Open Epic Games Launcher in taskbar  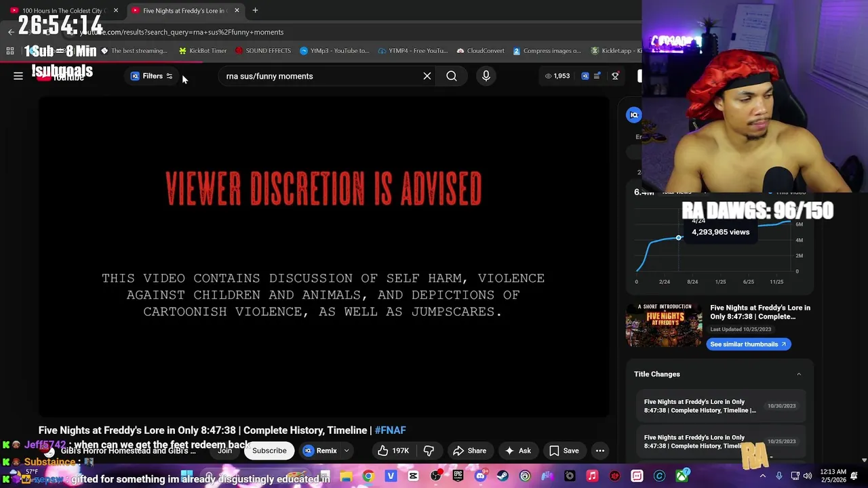pos(458,476)
